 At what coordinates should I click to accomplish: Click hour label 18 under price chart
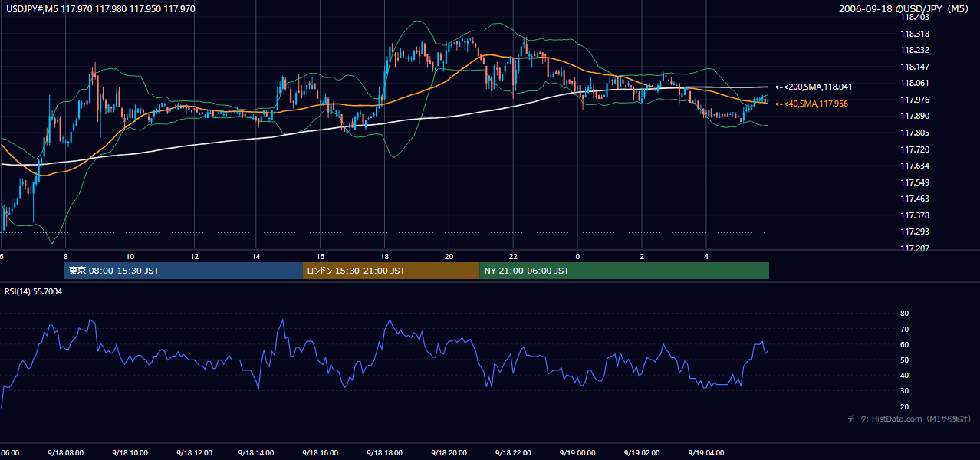(x=385, y=256)
